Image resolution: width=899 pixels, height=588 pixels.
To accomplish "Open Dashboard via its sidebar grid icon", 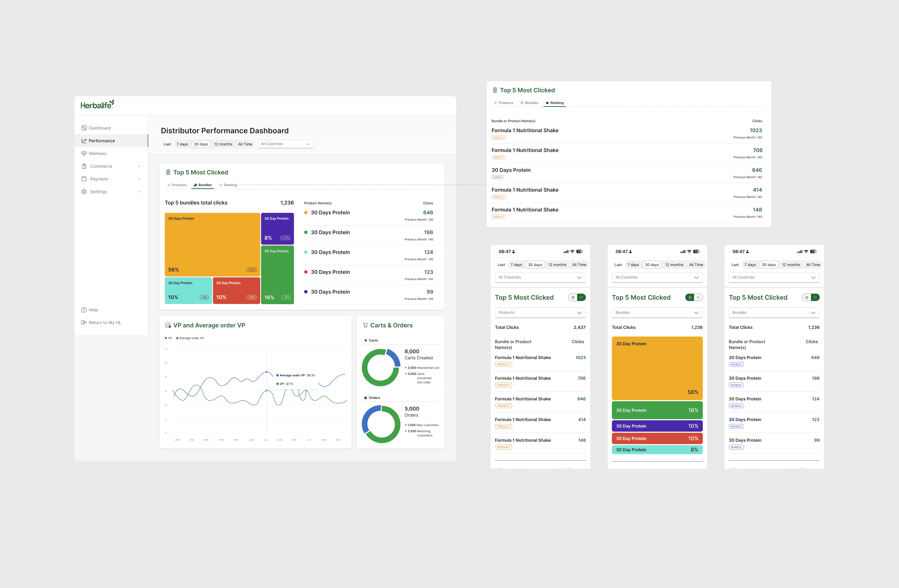I will pyautogui.click(x=84, y=128).
